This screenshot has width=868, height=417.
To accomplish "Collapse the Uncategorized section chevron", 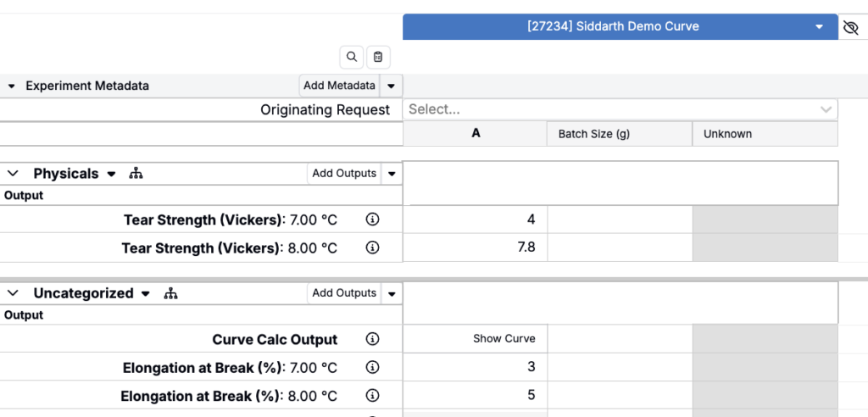I will [13, 293].
